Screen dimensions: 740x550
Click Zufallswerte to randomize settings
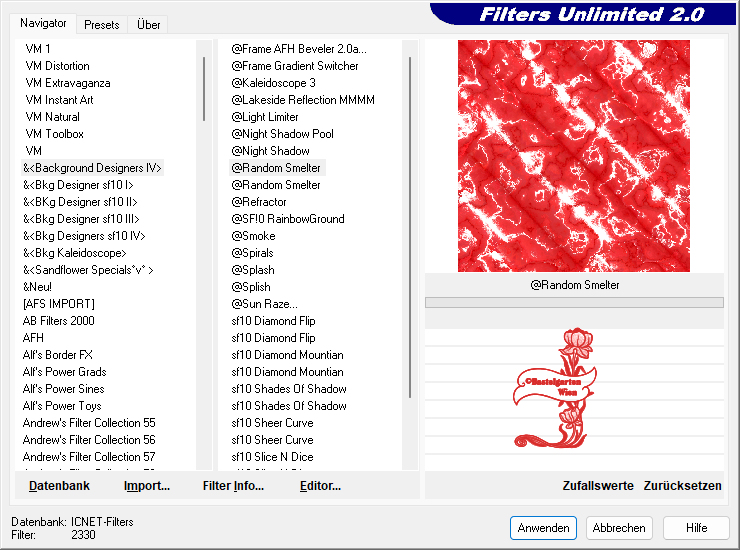tap(598, 486)
